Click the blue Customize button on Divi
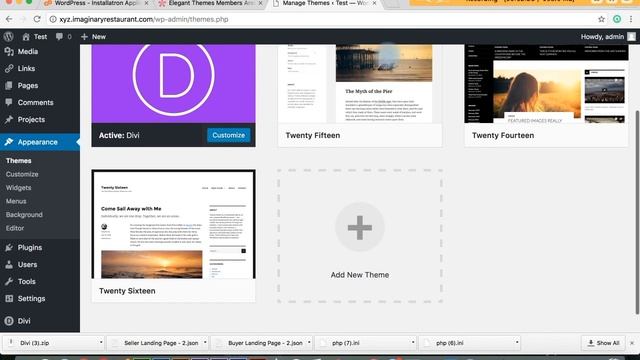The width and height of the screenshot is (640, 360). tap(229, 135)
